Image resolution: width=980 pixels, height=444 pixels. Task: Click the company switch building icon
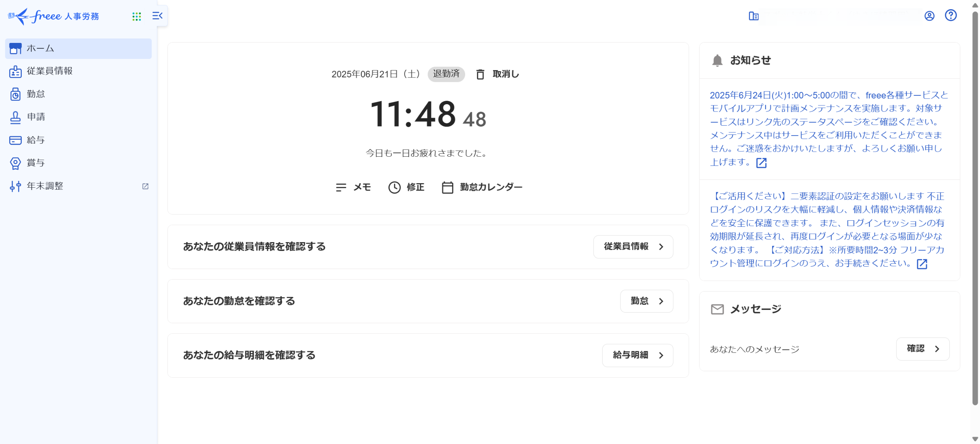pos(753,16)
